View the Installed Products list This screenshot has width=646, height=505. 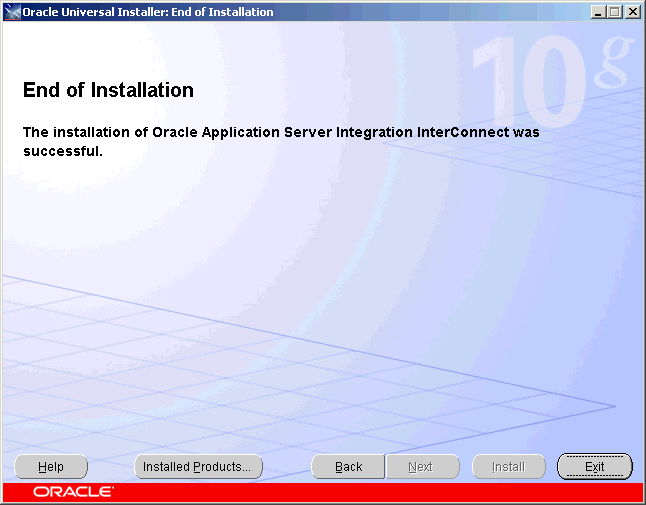point(199,467)
